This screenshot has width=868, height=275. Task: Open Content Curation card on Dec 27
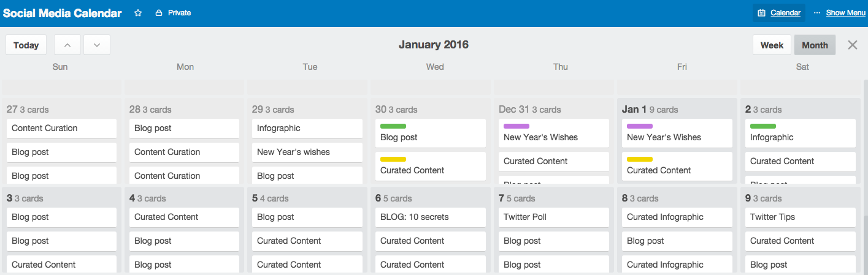pyautogui.click(x=61, y=129)
